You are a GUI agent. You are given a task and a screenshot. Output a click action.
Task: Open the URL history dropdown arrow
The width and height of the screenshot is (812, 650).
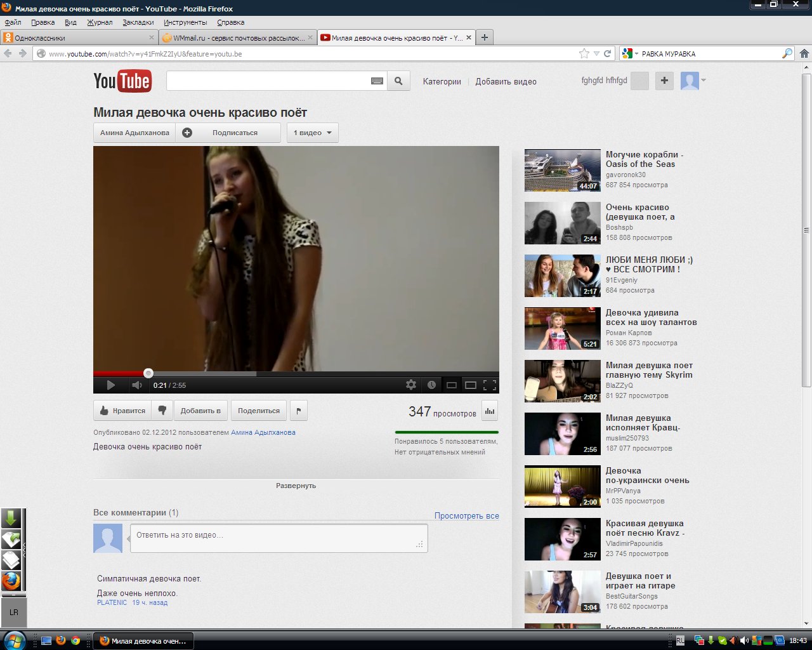pos(596,53)
